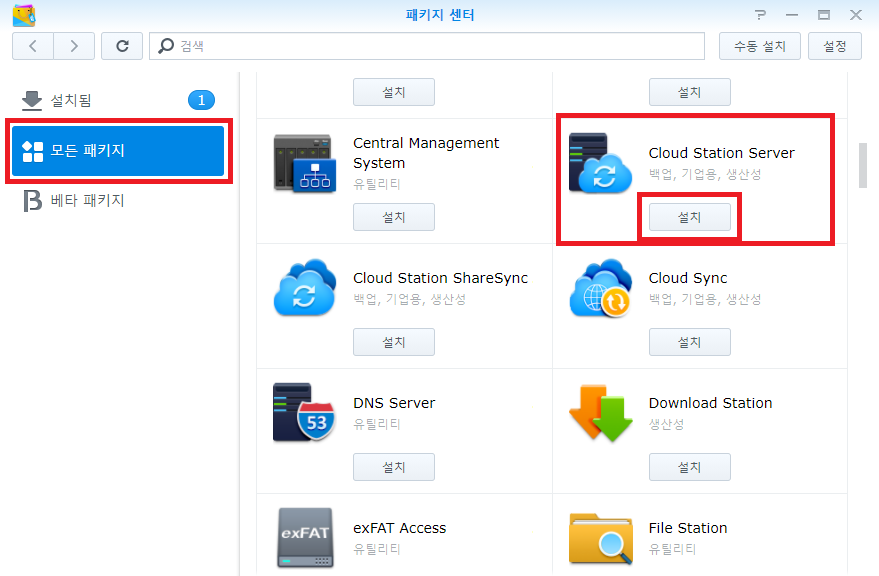The image size is (879, 576).
Task: Refresh the package list
Action: [x=122, y=46]
